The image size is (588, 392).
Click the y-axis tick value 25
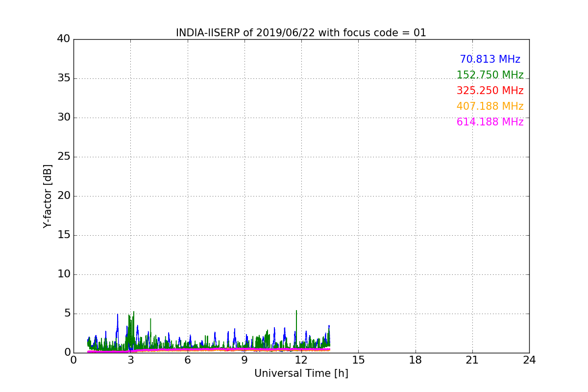click(x=64, y=157)
